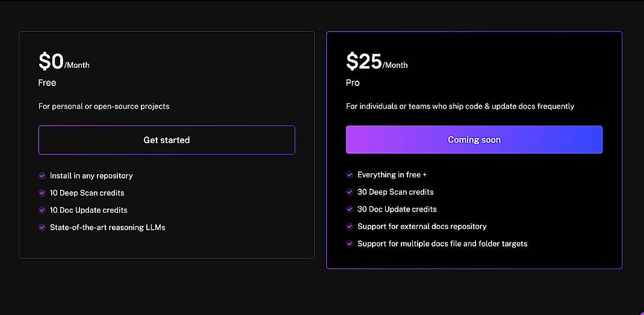Viewport: 644px width, 315px height.
Task: Click 'For individuals or teams who ship code' description
Action: (460, 106)
